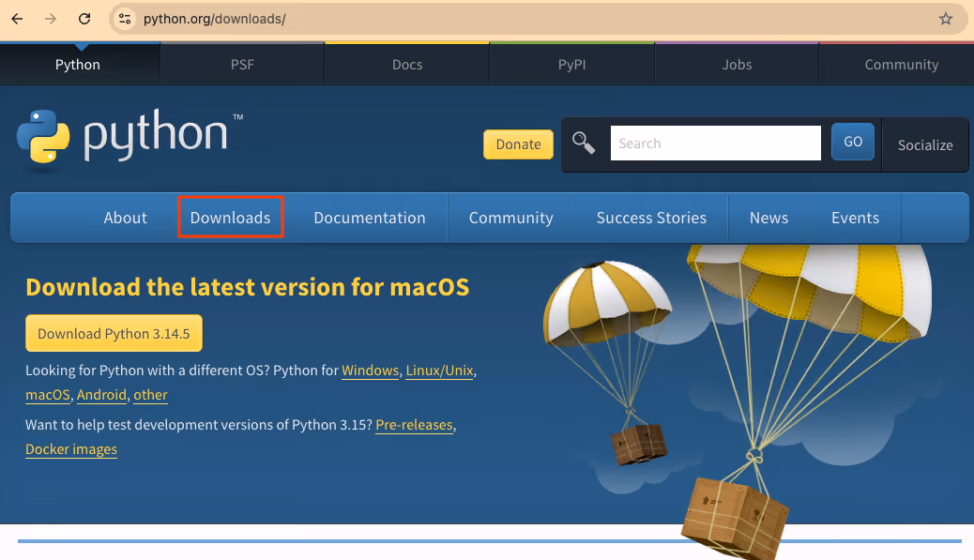Select the Python top tab
This screenshot has width=974, height=560.
pos(78,65)
